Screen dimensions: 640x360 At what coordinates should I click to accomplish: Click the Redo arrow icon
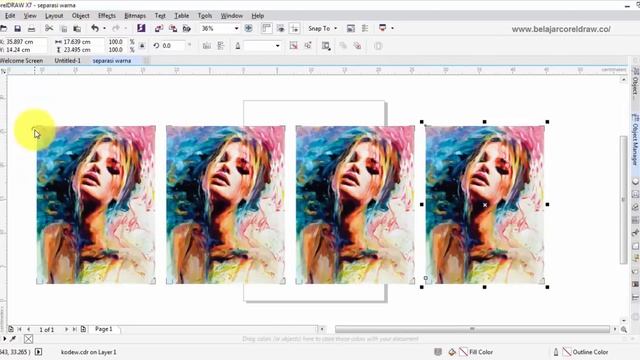(x=116, y=28)
